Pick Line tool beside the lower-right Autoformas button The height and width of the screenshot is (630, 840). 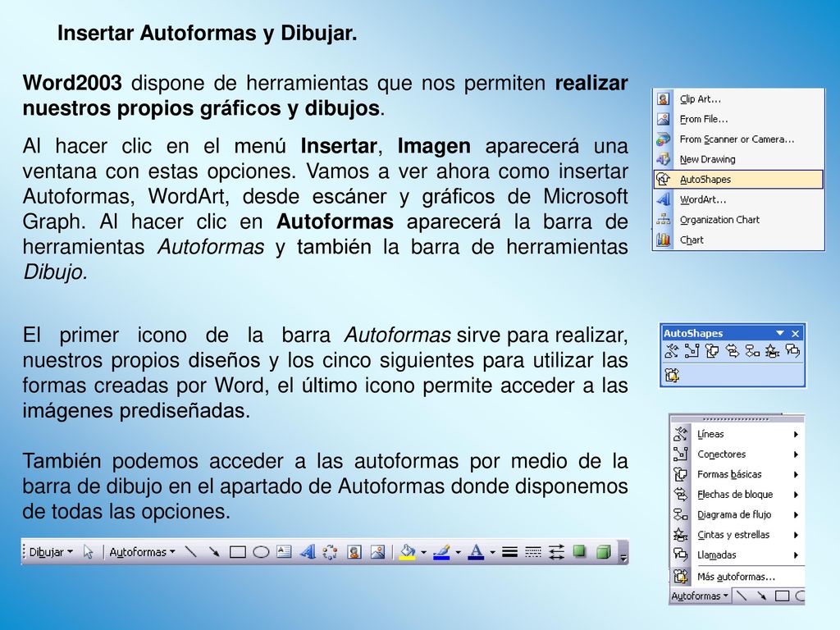coord(742,596)
